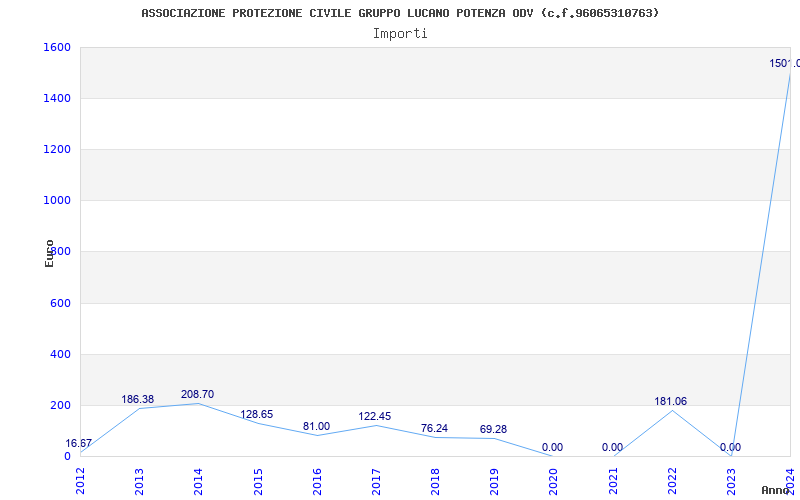Click the chart title with the association name

pos(400,13)
